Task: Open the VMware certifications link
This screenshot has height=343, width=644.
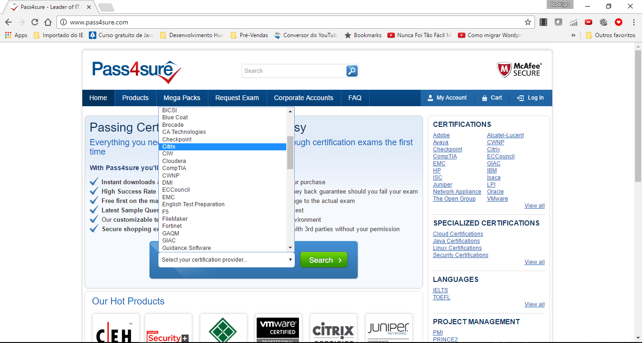Action: coord(497,199)
